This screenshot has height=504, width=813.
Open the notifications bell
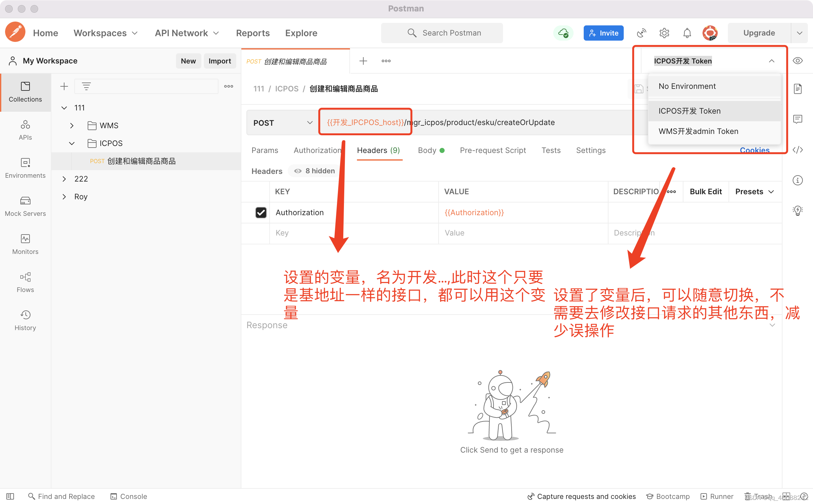687,33
